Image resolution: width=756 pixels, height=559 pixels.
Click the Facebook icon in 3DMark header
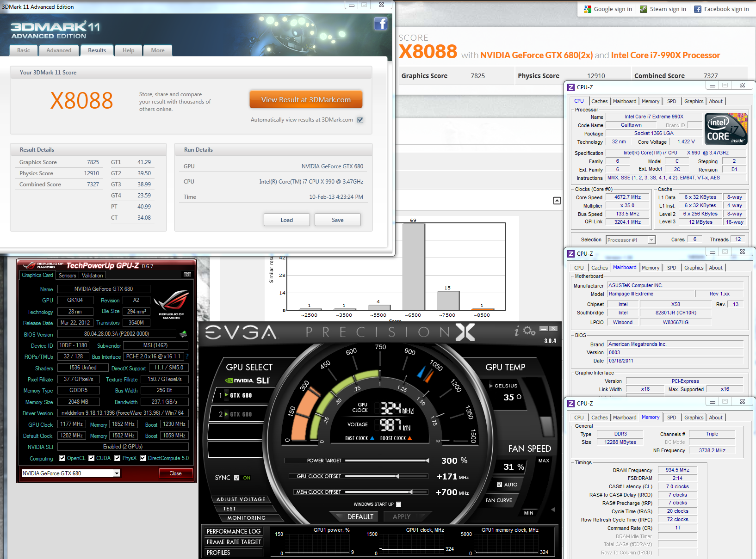(x=380, y=24)
